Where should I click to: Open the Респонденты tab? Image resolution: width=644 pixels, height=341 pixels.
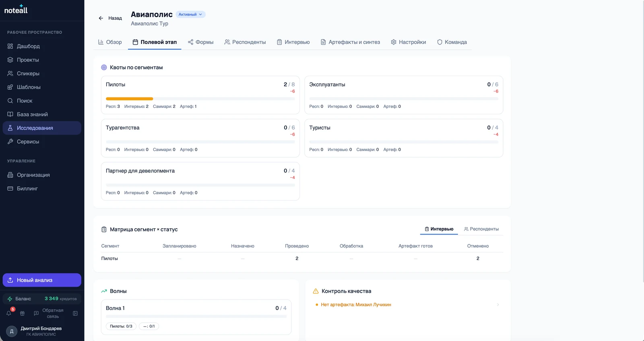click(x=245, y=42)
